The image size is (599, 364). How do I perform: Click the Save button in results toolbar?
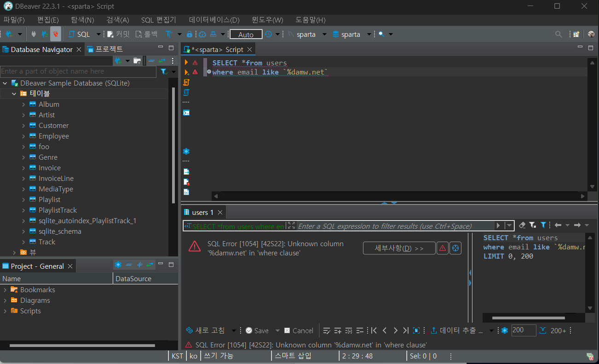click(257, 330)
